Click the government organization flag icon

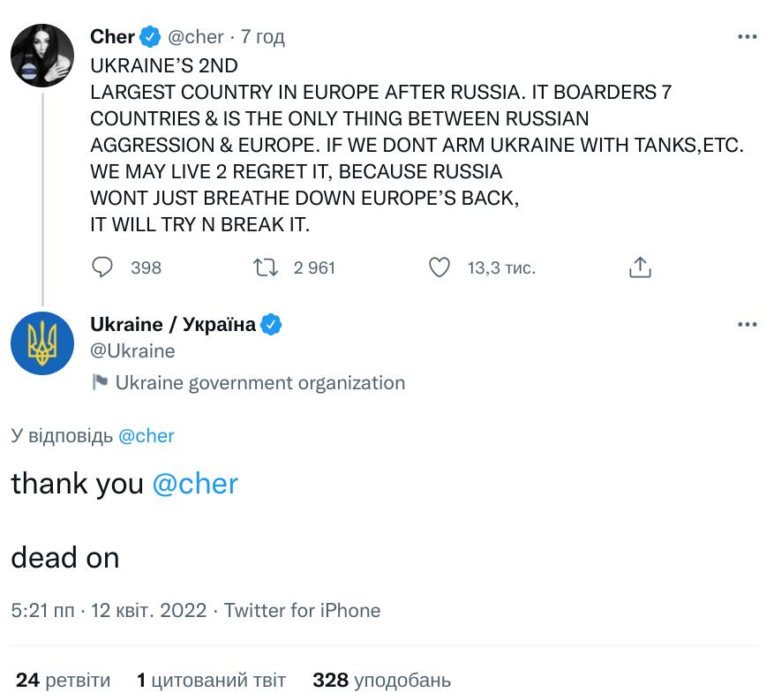click(100, 383)
